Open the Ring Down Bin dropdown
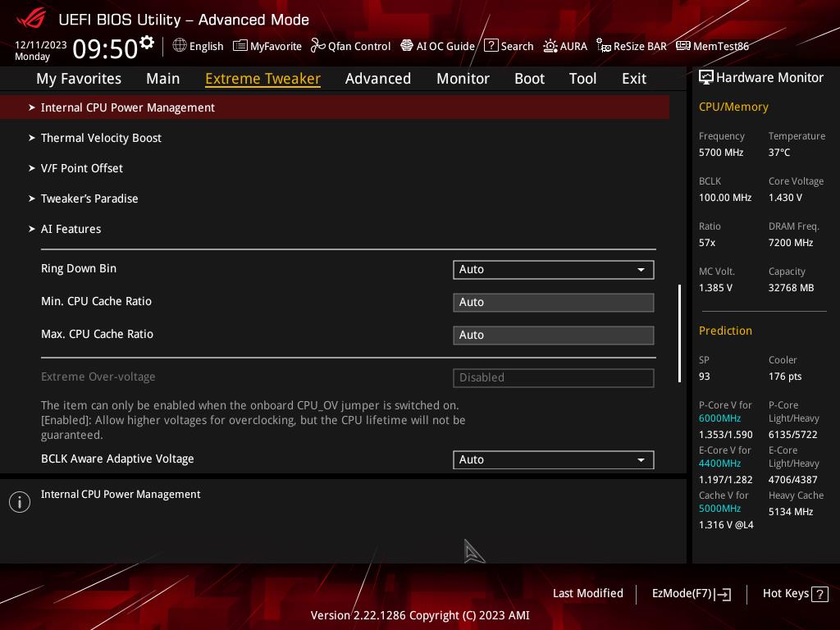The image size is (840, 630). click(x=553, y=269)
